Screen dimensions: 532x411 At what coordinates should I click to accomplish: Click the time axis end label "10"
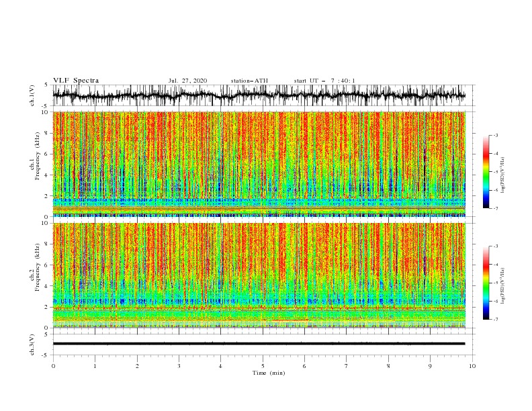point(472,366)
